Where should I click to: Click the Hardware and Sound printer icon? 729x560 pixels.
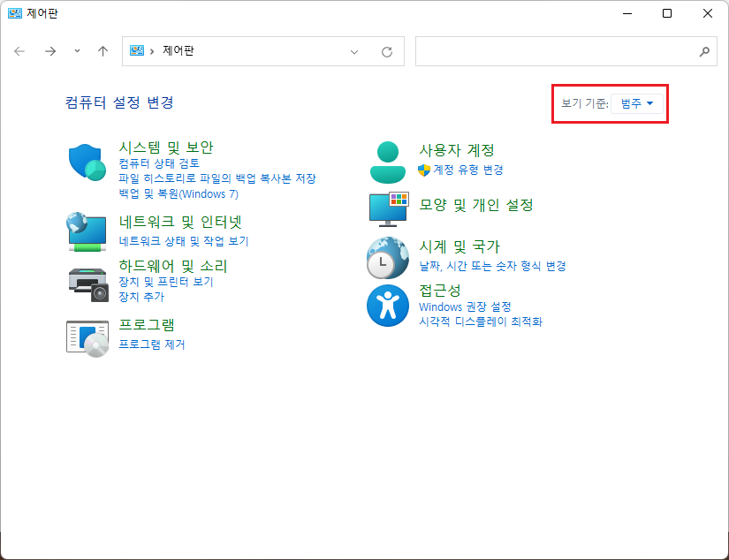click(x=87, y=280)
